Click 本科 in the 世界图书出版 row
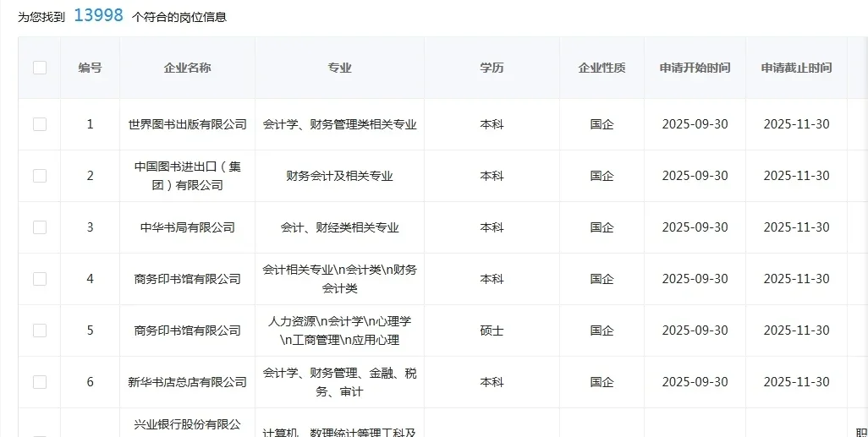 [x=492, y=124]
